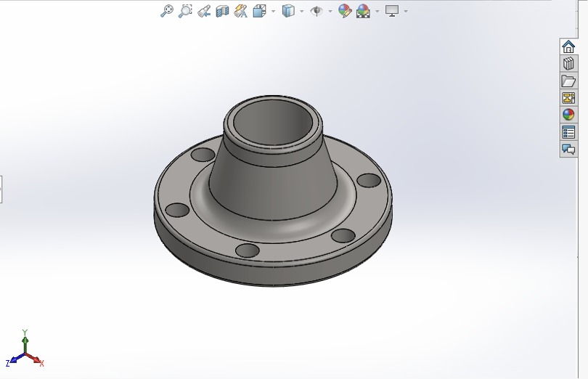Click the green Y axis of triad
This screenshot has width=588, height=379.
point(25,343)
